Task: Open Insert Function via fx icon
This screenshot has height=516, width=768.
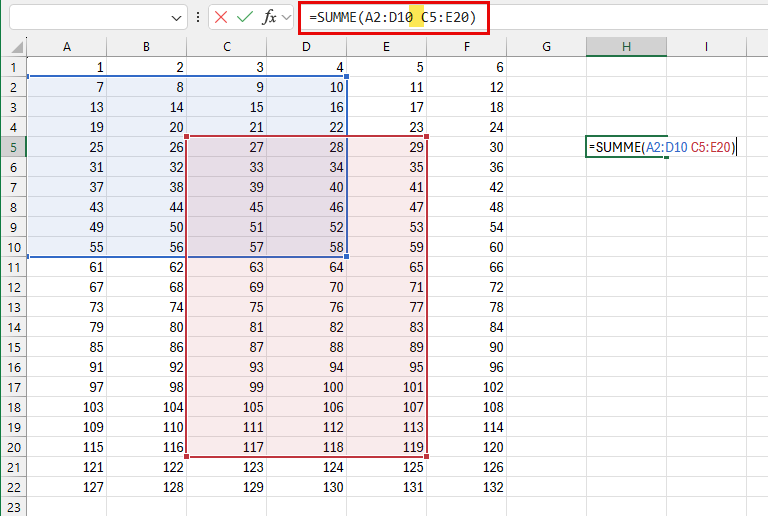Action: 269,17
